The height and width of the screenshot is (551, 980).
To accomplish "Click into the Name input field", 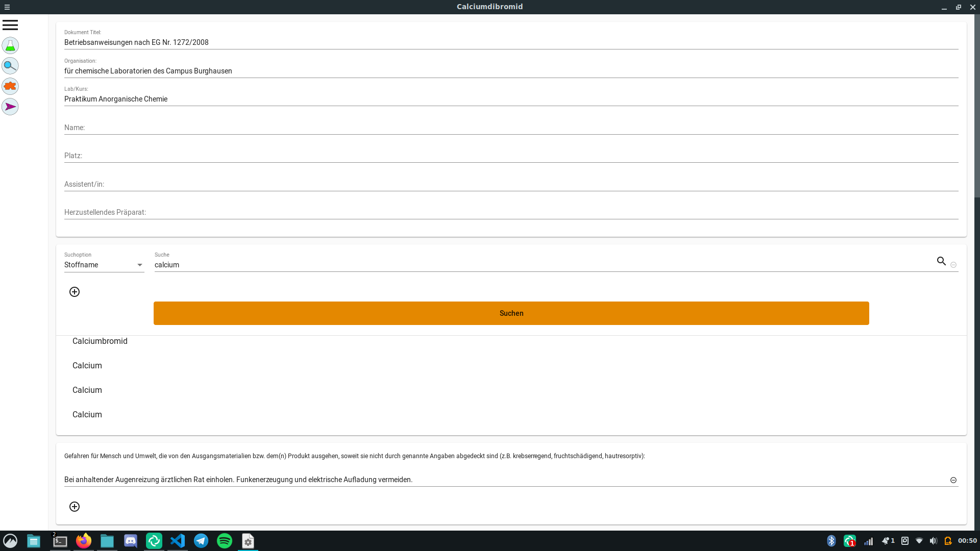I will (x=510, y=128).
